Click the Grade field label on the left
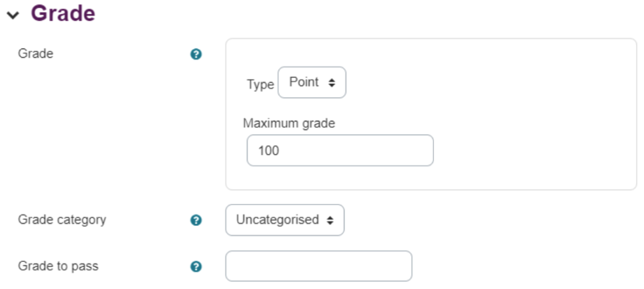Screen dimensions: 644x289 click(36, 54)
